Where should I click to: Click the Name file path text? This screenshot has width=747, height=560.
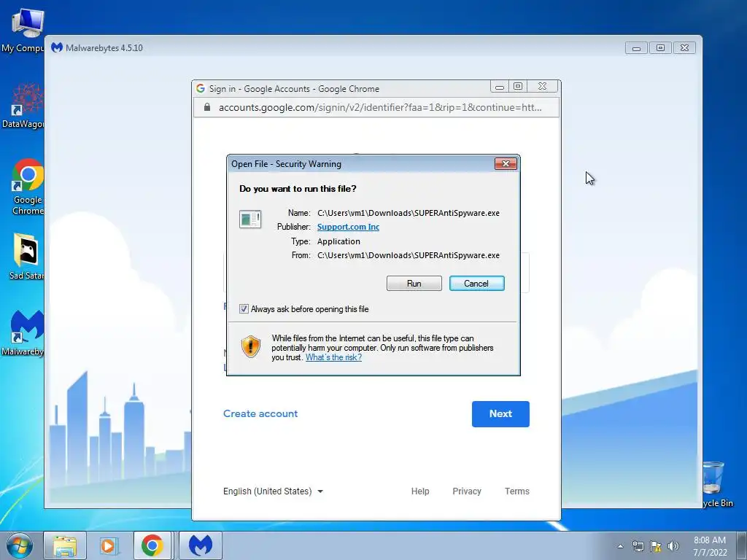(409, 213)
